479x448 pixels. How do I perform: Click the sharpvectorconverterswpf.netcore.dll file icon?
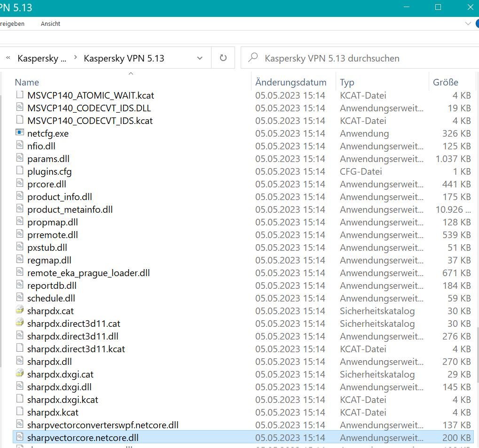(x=20, y=424)
